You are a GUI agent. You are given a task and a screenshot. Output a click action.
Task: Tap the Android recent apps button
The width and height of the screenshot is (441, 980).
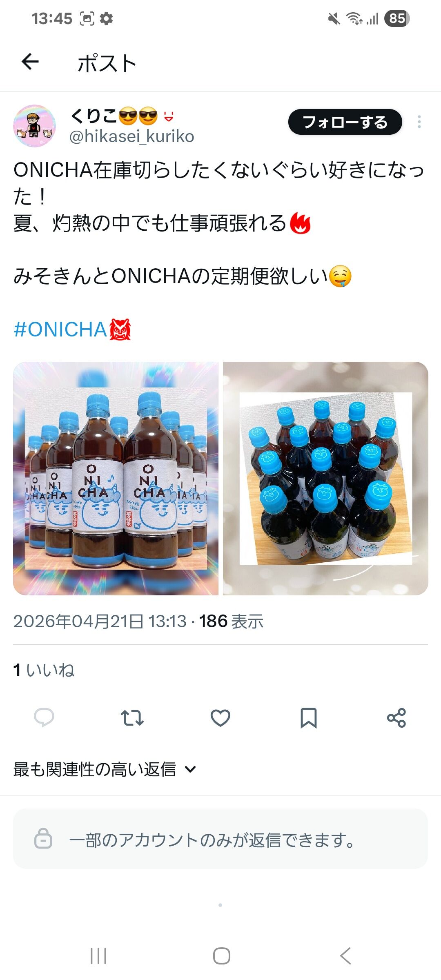pos(98,956)
